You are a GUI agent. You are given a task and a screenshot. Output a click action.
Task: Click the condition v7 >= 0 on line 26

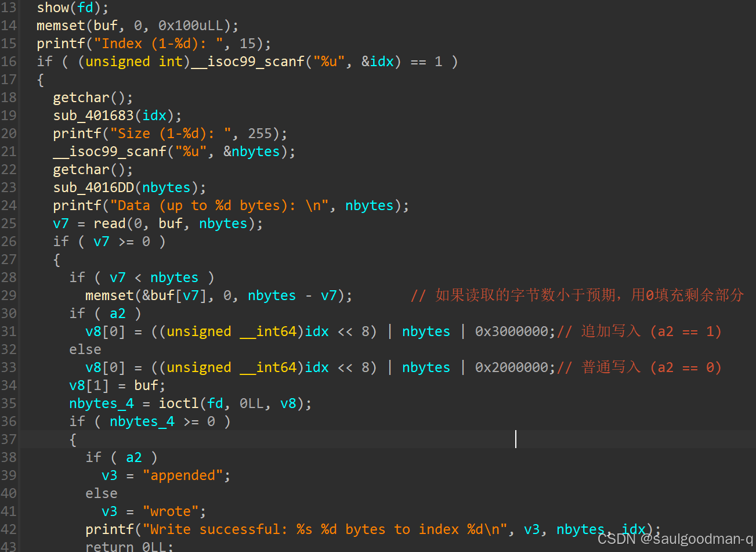click(122, 241)
